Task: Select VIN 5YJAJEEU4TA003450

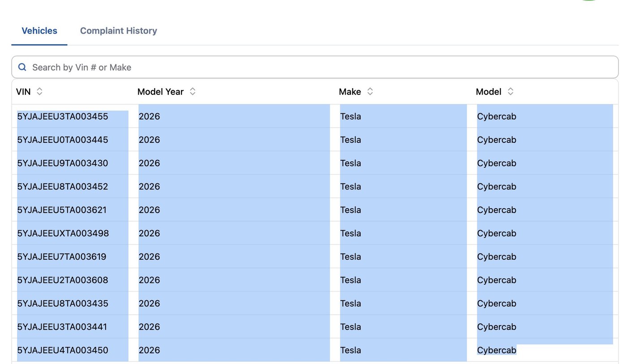Action: [63, 350]
